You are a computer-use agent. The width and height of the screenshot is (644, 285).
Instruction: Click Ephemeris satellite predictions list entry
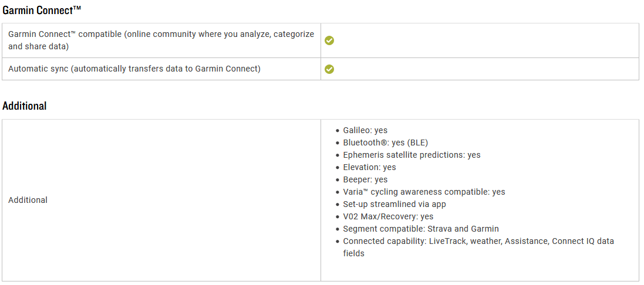click(412, 155)
